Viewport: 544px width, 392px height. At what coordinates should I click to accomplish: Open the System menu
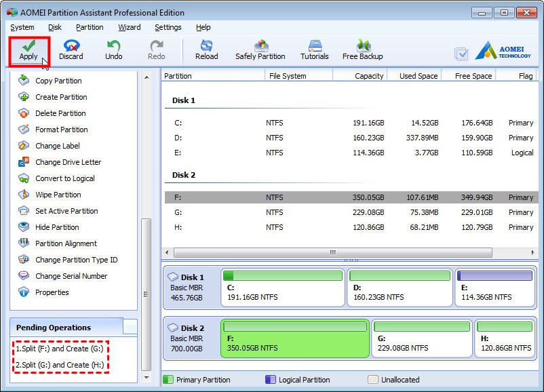(x=22, y=27)
